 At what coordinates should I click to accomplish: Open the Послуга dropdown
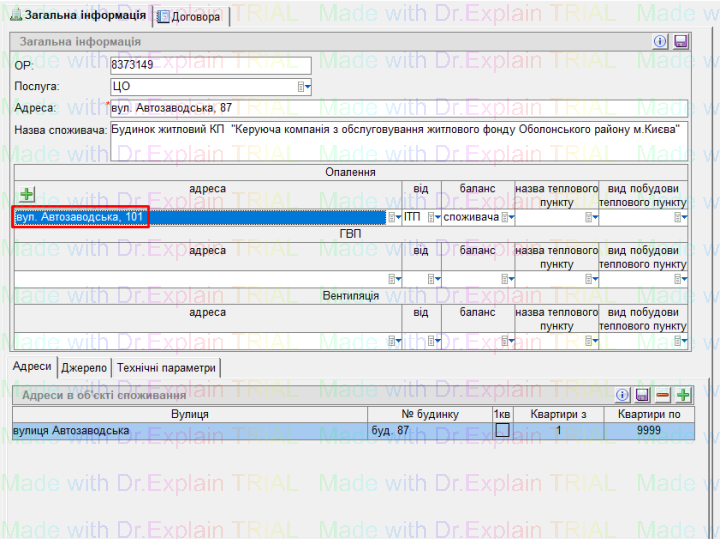click(x=304, y=87)
